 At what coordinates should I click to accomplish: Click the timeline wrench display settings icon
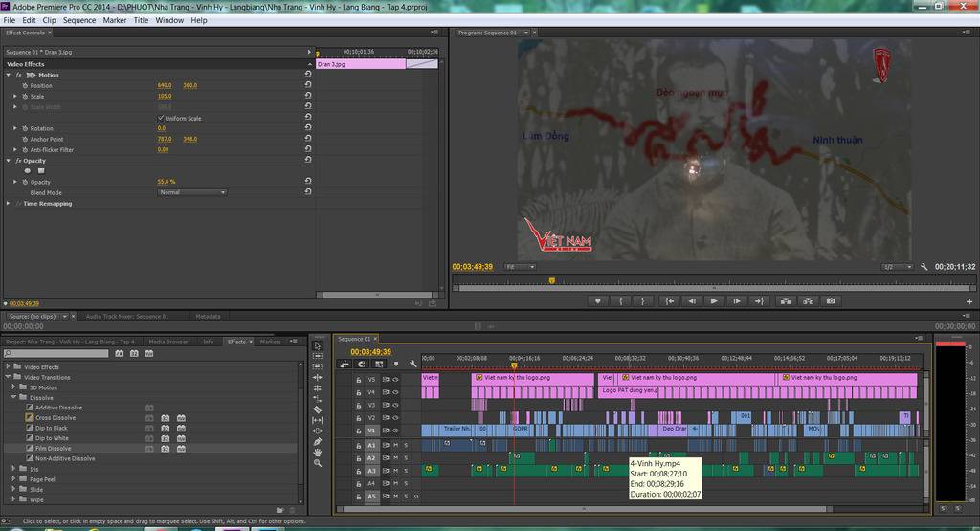pos(413,364)
